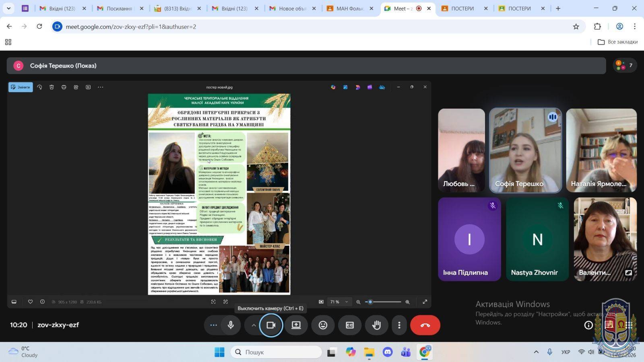The image size is (644, 362).
Task: Open more options three-dot menu in Meet
Action: coord(399,325)
